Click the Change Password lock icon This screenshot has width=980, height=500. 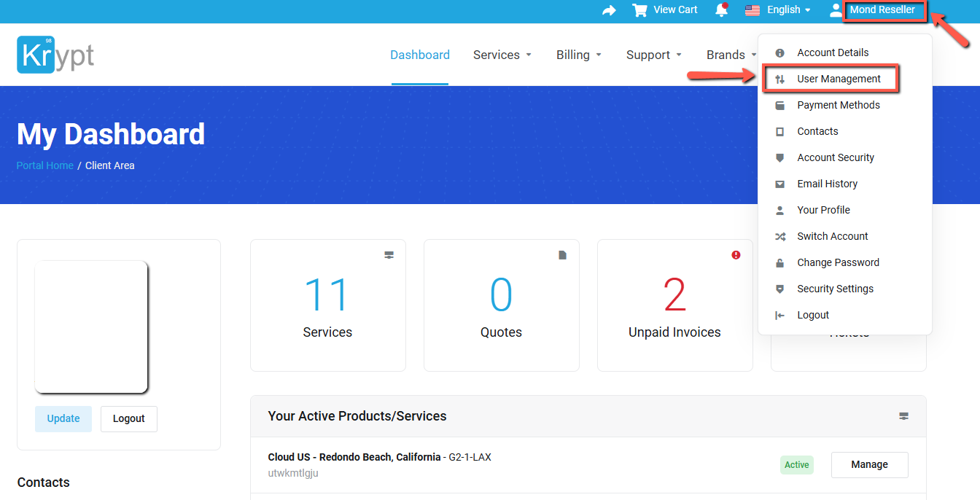[780, 262]
